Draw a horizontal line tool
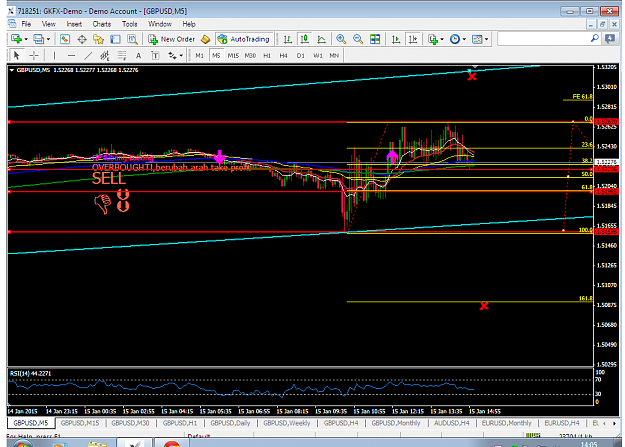 coord(71,55)
